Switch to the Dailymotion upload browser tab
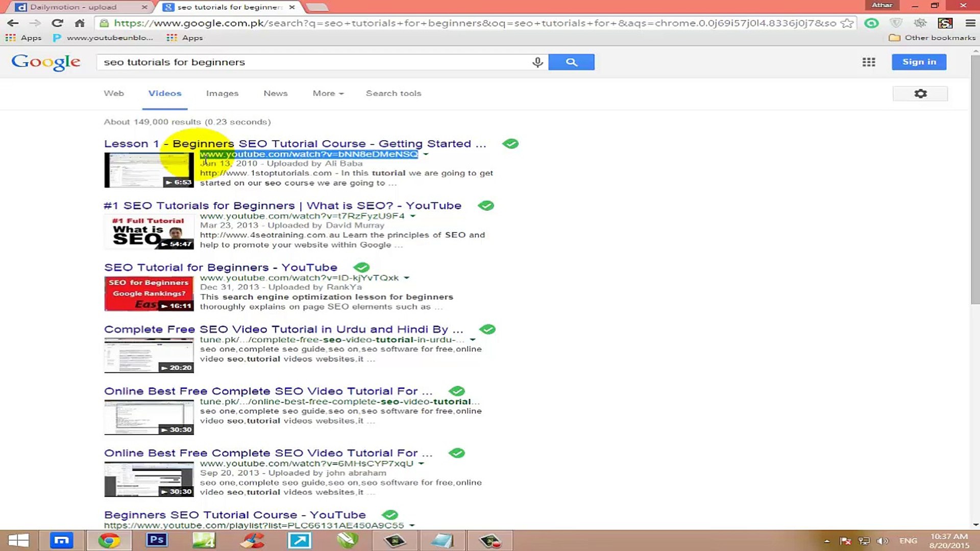980x551 pixels. click(x=74, y=7)
